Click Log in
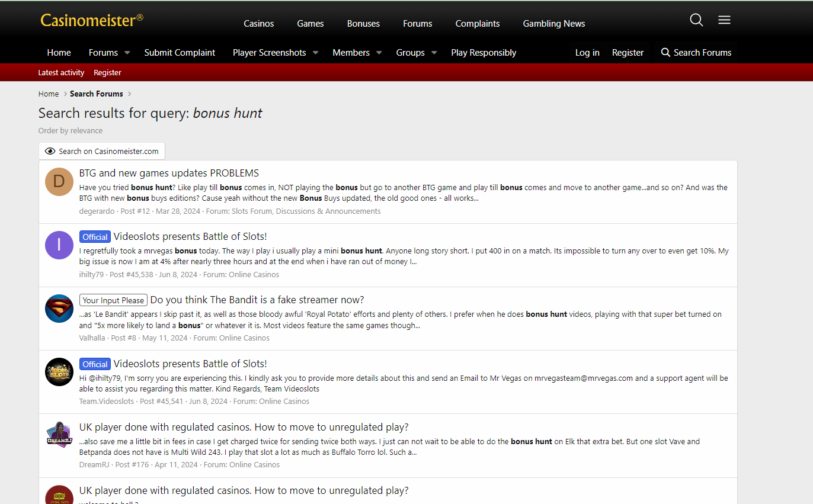 click(x=587, y=53)
